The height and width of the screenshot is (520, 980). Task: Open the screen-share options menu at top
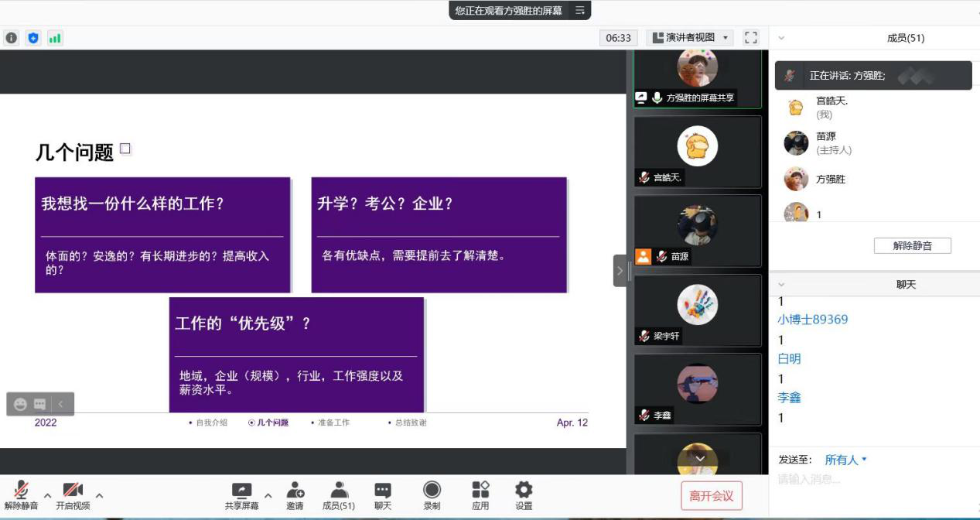pyautogui.click(x=580, y=10)
